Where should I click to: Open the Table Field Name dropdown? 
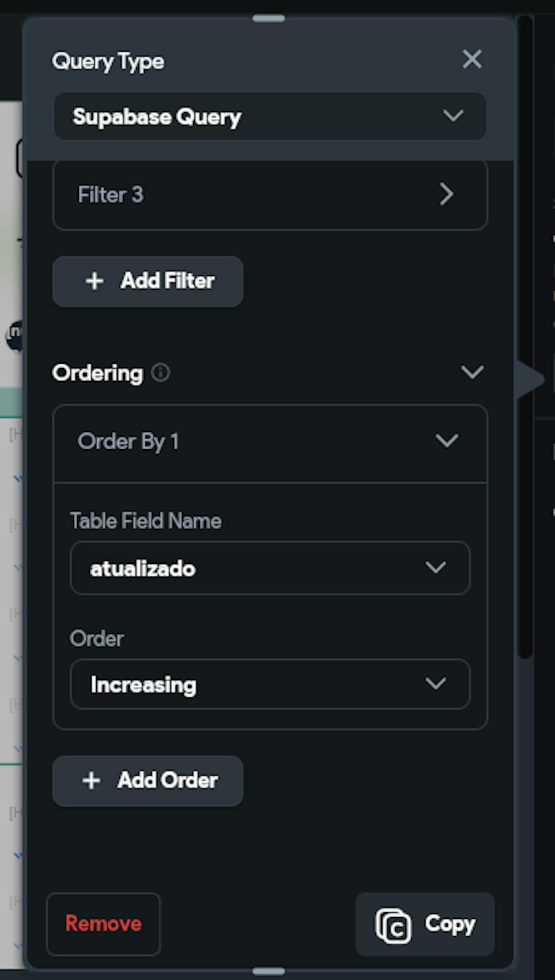pos(270,568)
